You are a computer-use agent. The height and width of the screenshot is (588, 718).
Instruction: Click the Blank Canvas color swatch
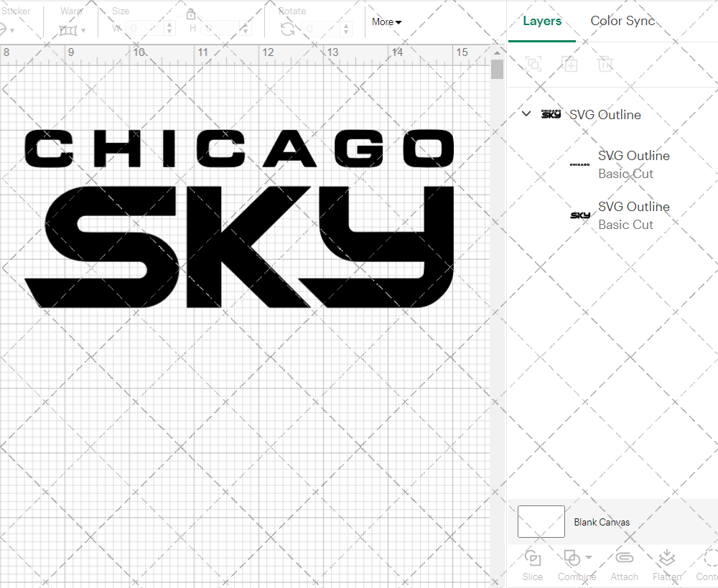(541, 522)
